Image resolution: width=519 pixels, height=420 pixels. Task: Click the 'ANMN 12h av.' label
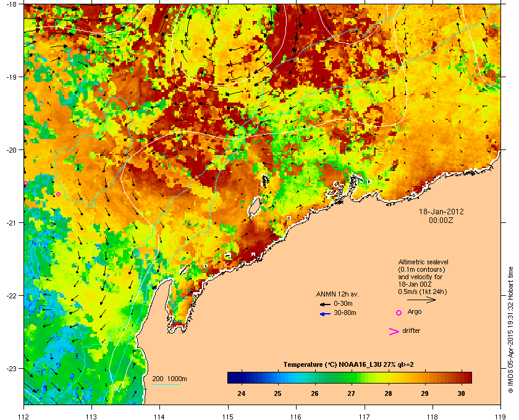[x=337, y=294]
